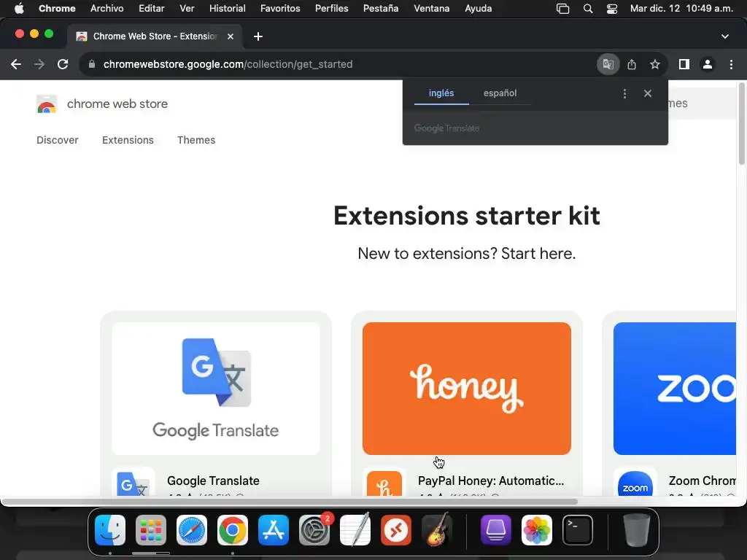747x560 pixels.
Task: Open Control Center in the menu bar
Action: (612, 9)
